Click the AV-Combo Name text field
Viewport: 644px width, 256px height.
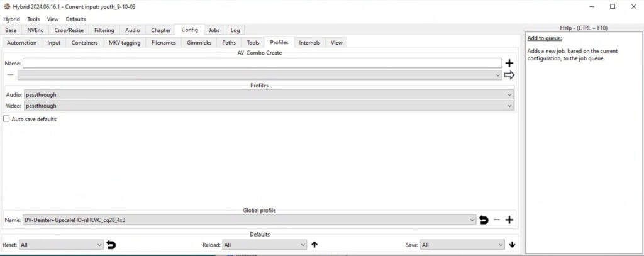coord(262,63)
